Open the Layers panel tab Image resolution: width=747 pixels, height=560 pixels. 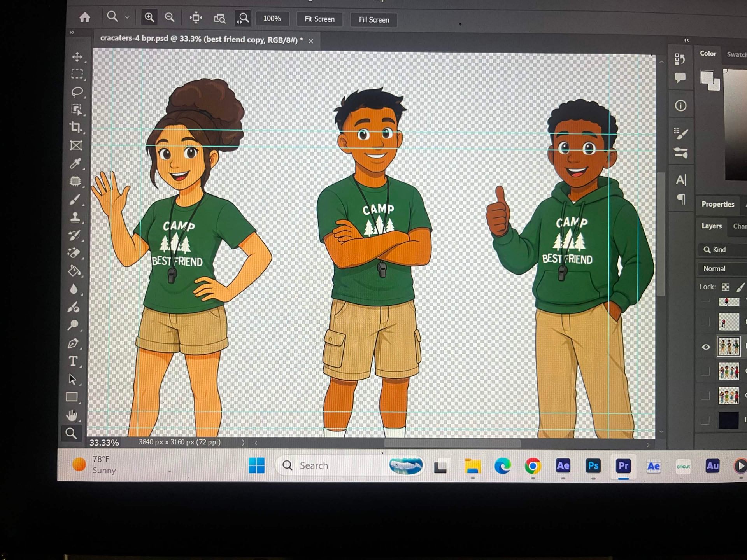pyautogui.click(x=712, y=226)
